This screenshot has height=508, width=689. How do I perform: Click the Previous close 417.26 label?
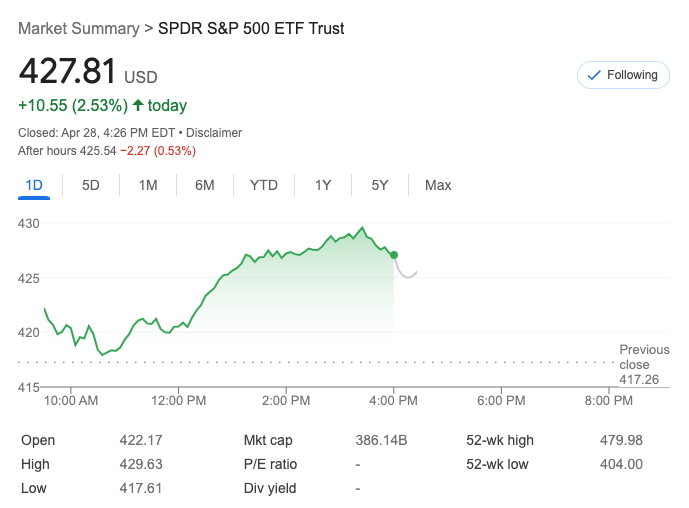644,364
